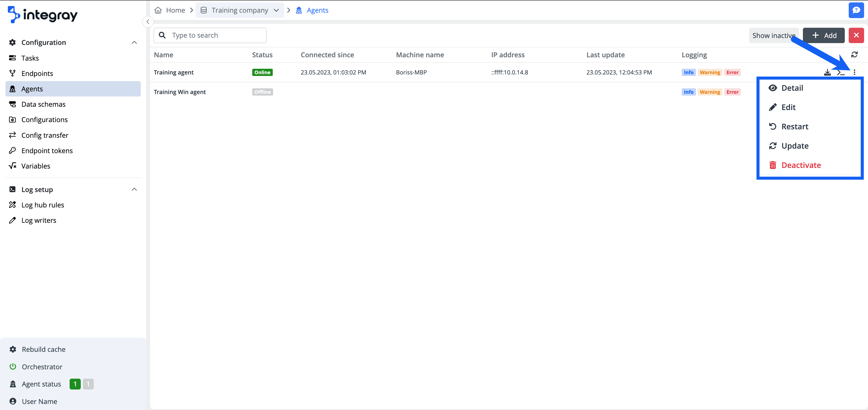Click the three-dot menu for Training agent
Viewport: 868px width, 410px height.
coord(854,72)
